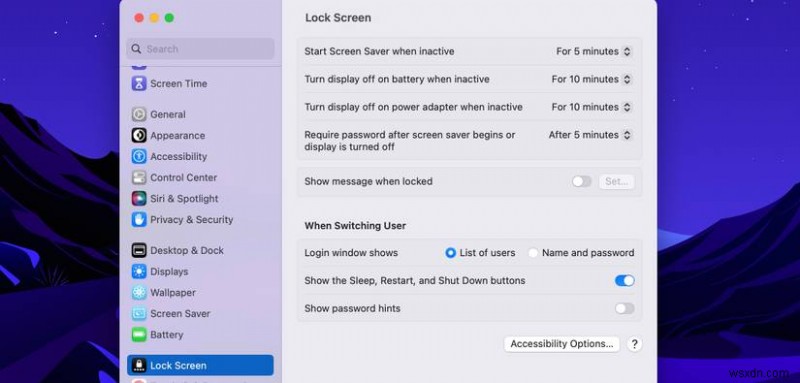Image resolution: width=800 pixels, height=383 pixels.
Task: Change Start Screen Saver when inactive time
Action: click(x=594, y=52)
